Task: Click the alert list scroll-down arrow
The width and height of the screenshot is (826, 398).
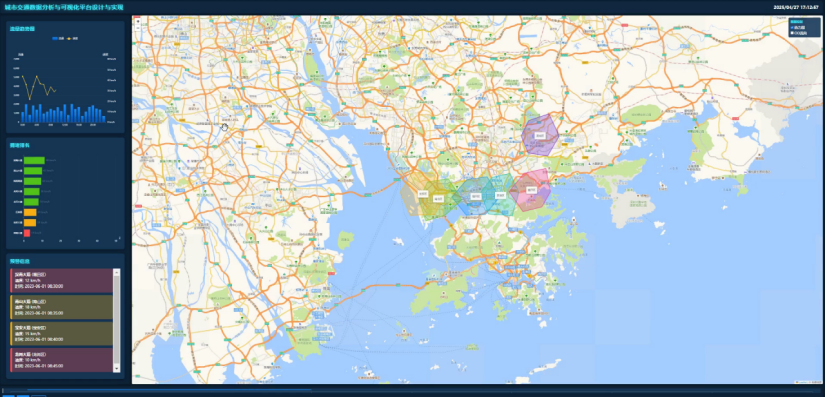Action: (117, 369)
